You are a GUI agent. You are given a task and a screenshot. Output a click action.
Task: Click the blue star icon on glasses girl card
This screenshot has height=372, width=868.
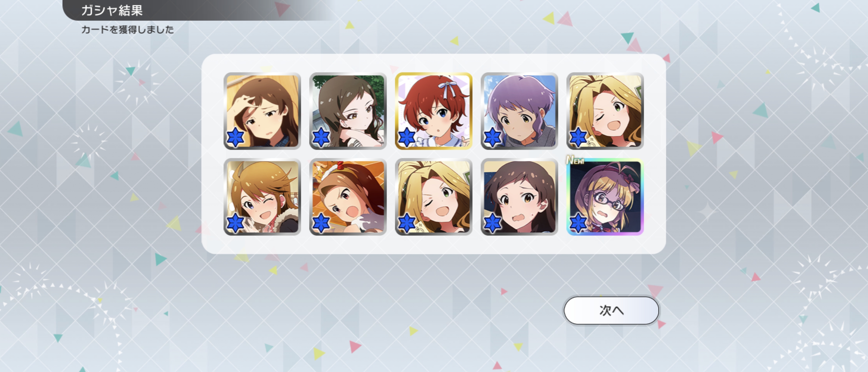578,223
